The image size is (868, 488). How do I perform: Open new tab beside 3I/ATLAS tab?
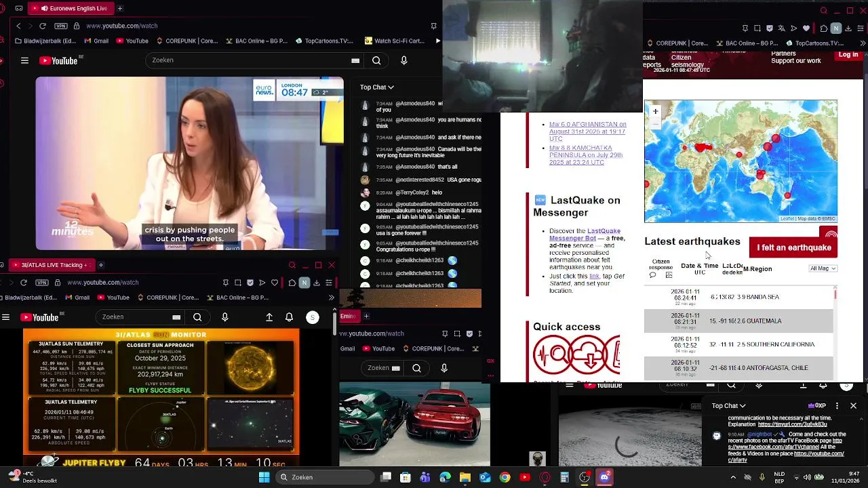tap(100, 265)
